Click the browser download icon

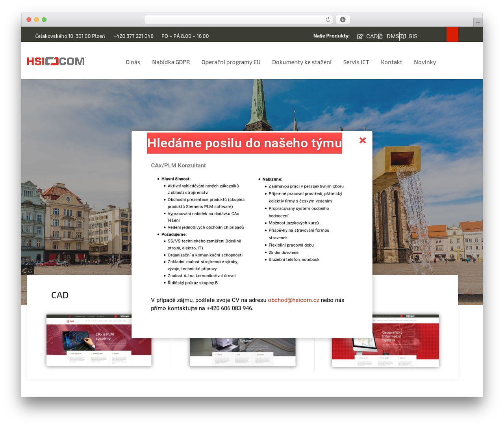343,20
